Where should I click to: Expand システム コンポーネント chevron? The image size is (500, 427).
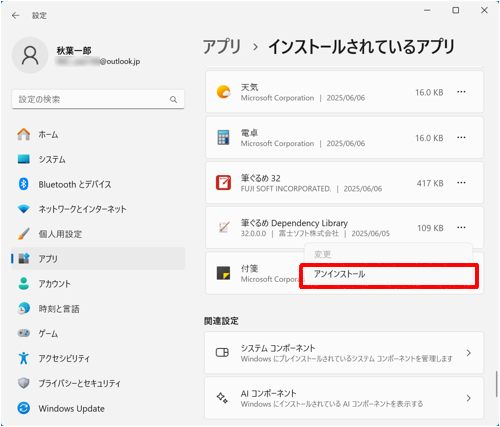tap(469, 353)
